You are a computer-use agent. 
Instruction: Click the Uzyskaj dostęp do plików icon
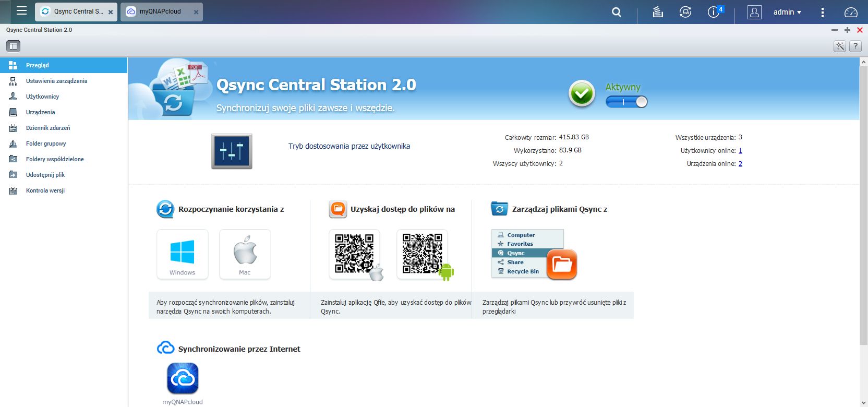coord(338,209)
